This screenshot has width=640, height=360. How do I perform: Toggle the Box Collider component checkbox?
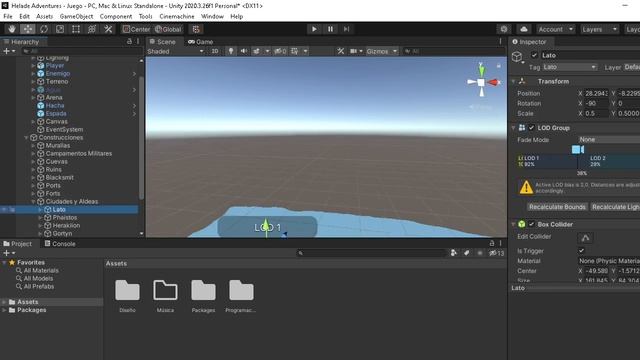[531, 224]
